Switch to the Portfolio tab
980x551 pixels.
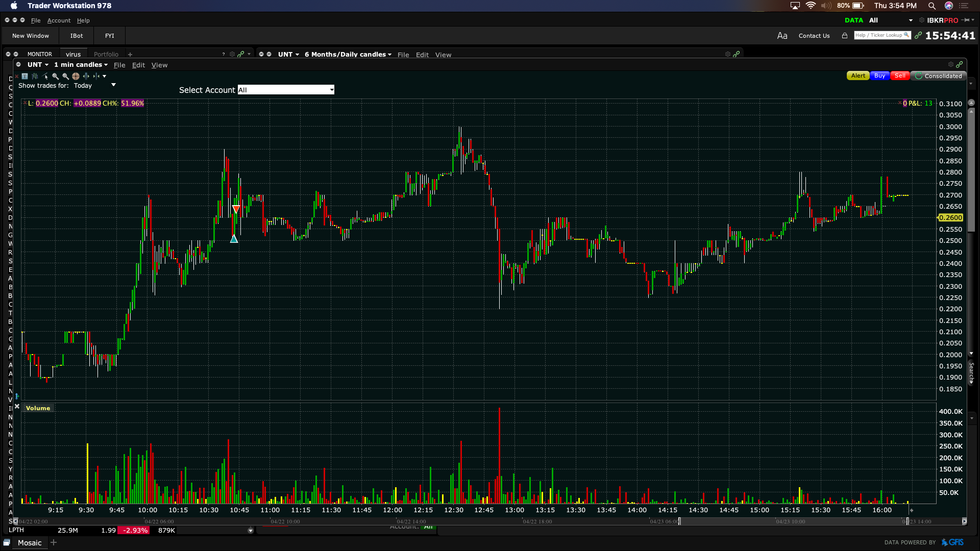coord(106,54)
